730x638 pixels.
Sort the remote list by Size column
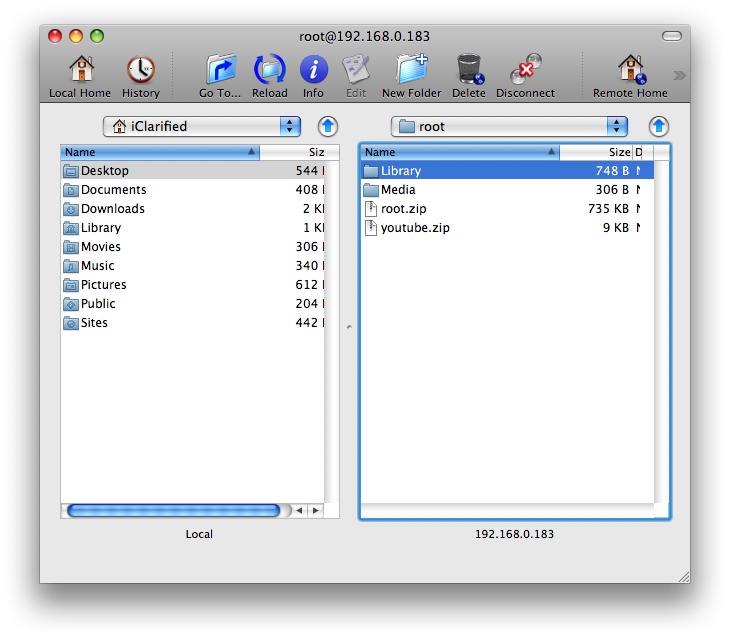[x=618, y=152]
